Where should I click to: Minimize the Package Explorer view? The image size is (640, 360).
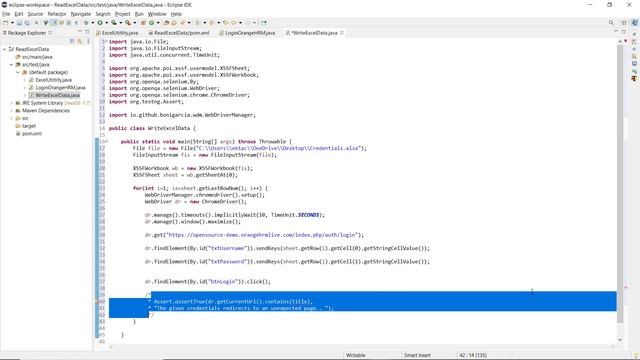click(79, 32)
